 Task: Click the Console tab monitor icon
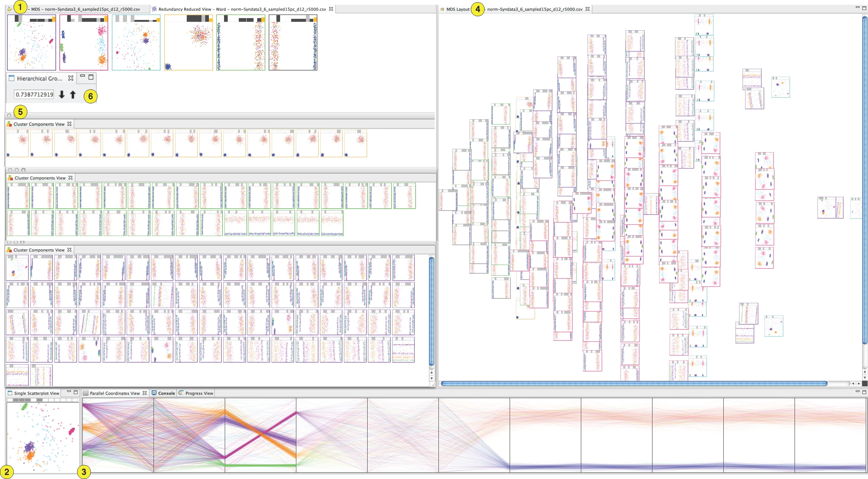point(155,393)
